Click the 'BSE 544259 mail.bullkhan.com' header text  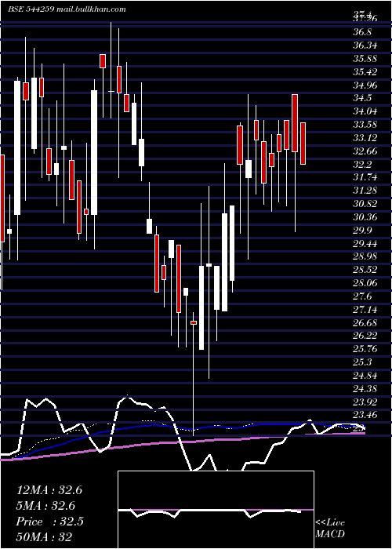click(x=67, y=9)
